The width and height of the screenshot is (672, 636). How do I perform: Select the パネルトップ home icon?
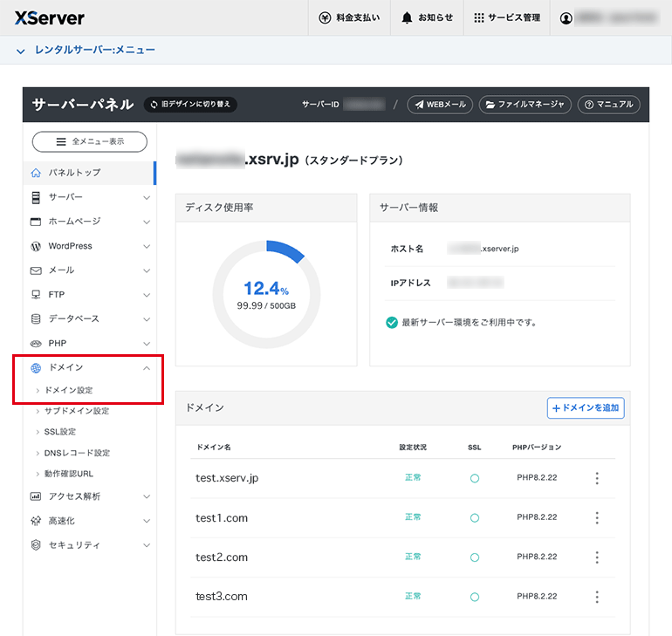coord(36,173)
